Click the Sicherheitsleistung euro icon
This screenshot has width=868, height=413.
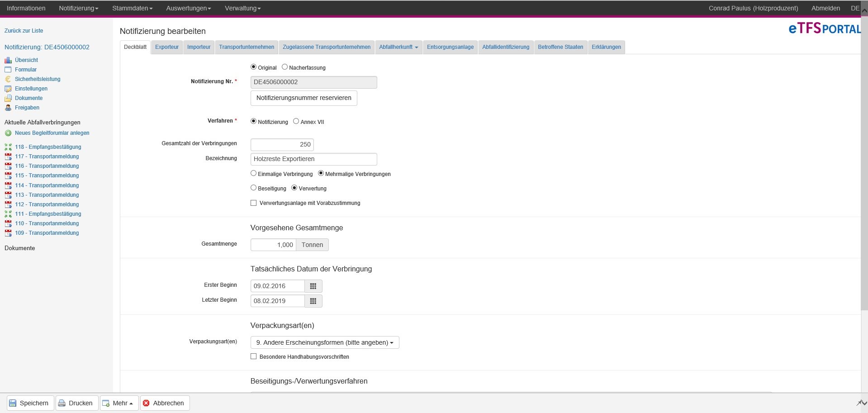8,79
